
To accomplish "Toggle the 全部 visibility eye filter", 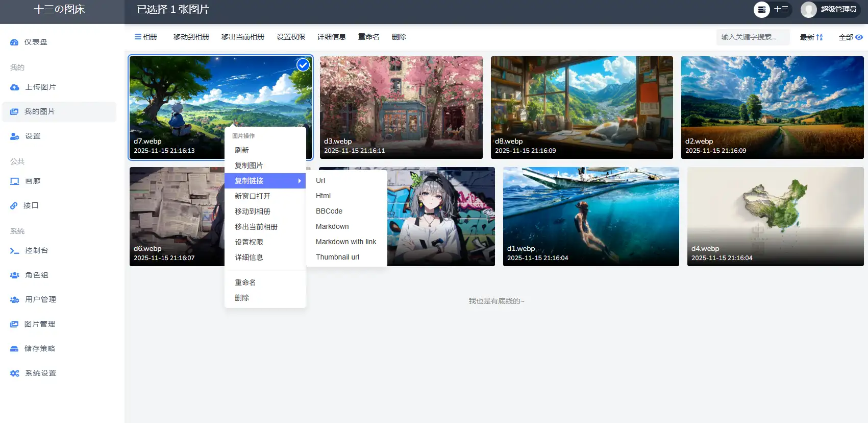I will click(859, 37).
